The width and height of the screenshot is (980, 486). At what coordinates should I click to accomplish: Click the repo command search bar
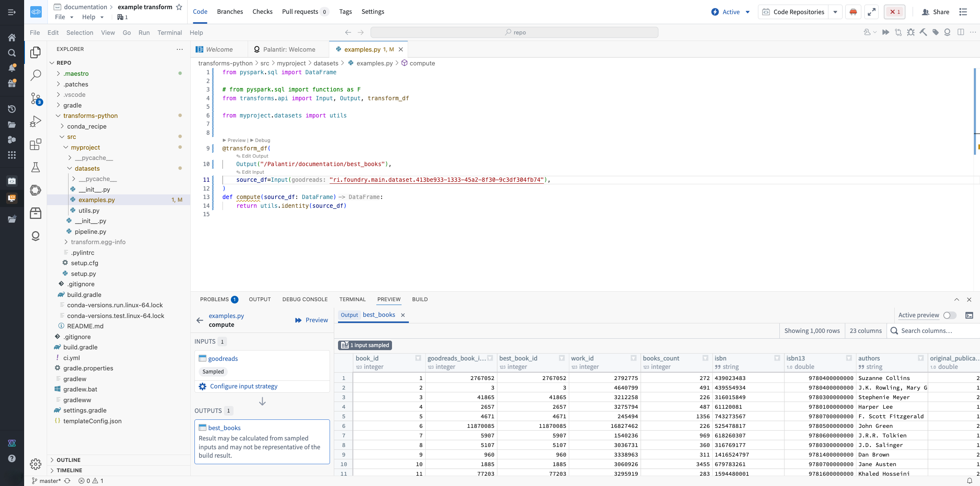point(514,32)
